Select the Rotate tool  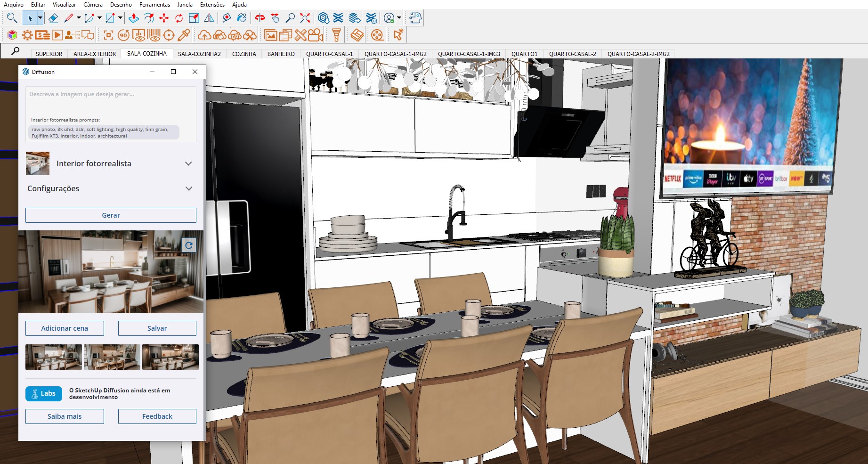coord(179,18)
